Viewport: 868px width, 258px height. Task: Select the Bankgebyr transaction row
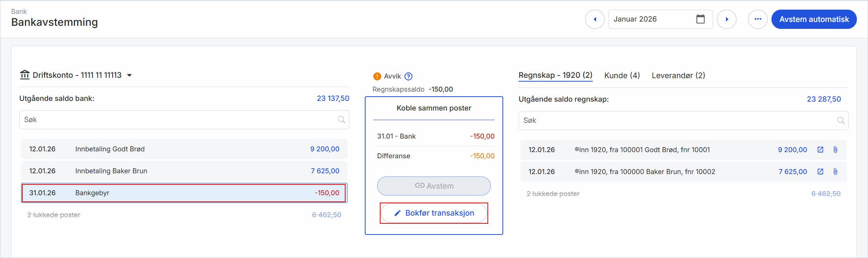(184, 193)
